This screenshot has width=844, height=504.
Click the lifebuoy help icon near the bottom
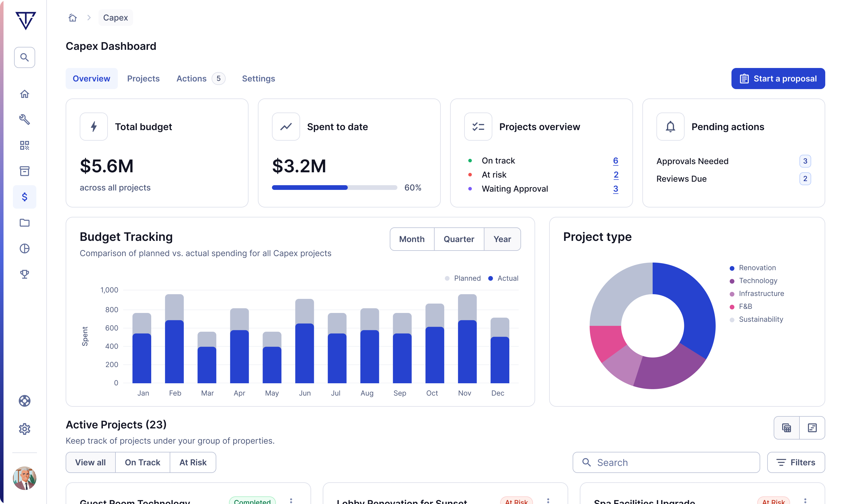click(24, 401)
